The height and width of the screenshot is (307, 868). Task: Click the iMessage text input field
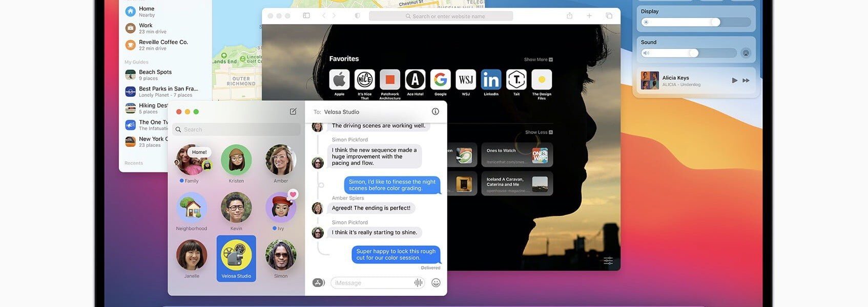point(378,282)
